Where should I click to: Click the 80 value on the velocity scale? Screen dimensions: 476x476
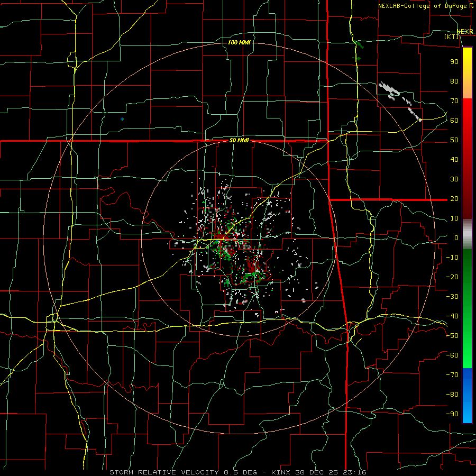coord(454,81)
